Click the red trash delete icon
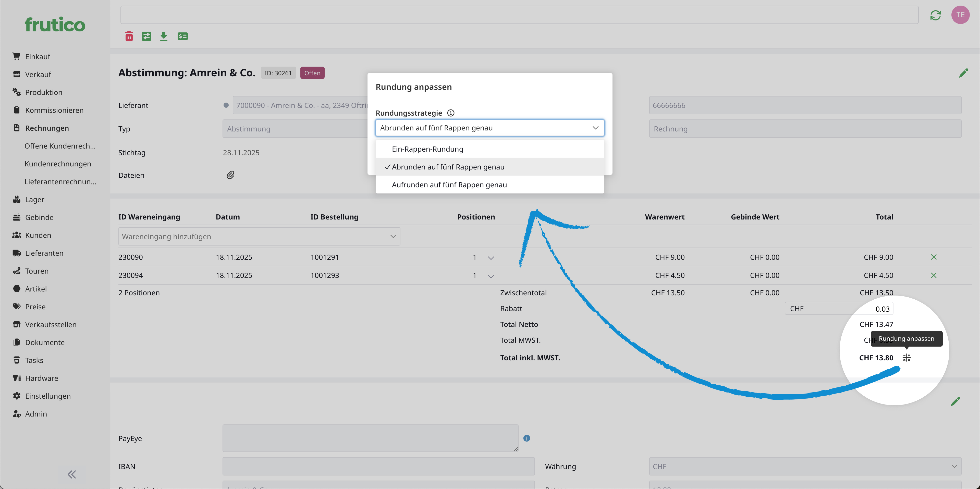The height and width of the screenshot is (489, 980). (129, 36)
